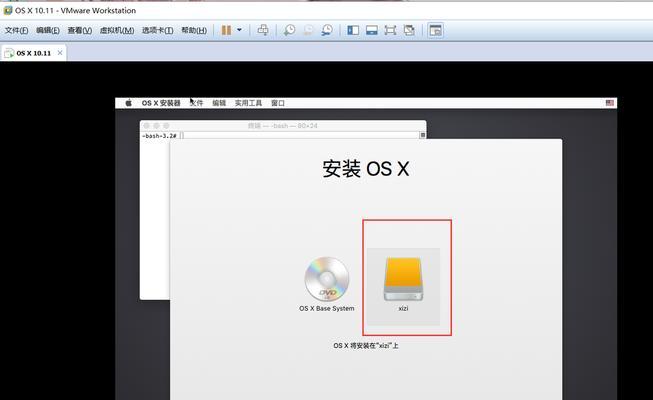Send Ctrl+Alt+Del to the virtual machine

click(263, 30)
